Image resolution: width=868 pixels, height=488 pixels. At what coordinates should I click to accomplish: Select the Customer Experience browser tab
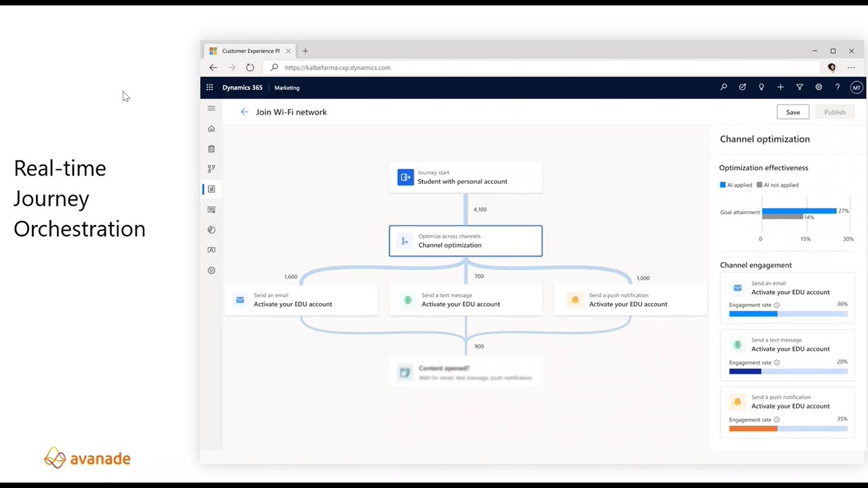pyautogui.click(x=250, y=51)
